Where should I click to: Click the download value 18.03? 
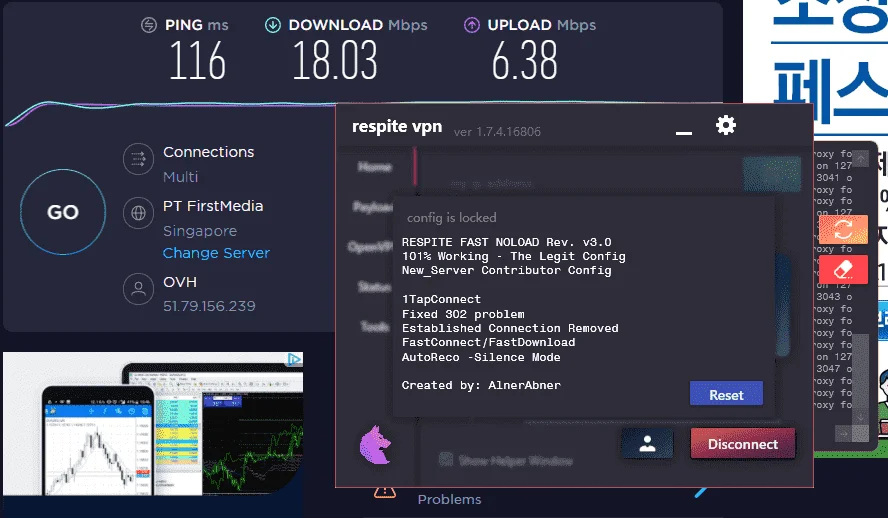pos(335,61)
